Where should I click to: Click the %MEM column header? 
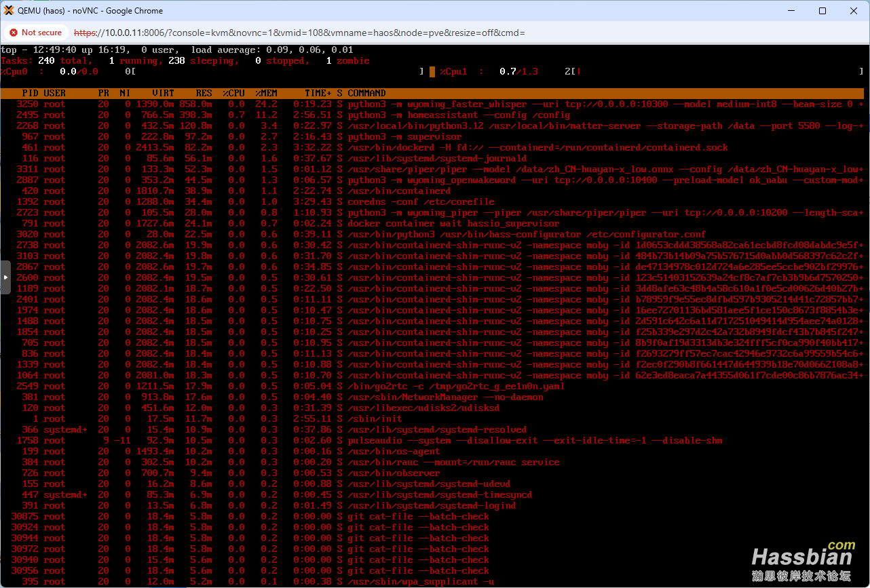(266, 93)
